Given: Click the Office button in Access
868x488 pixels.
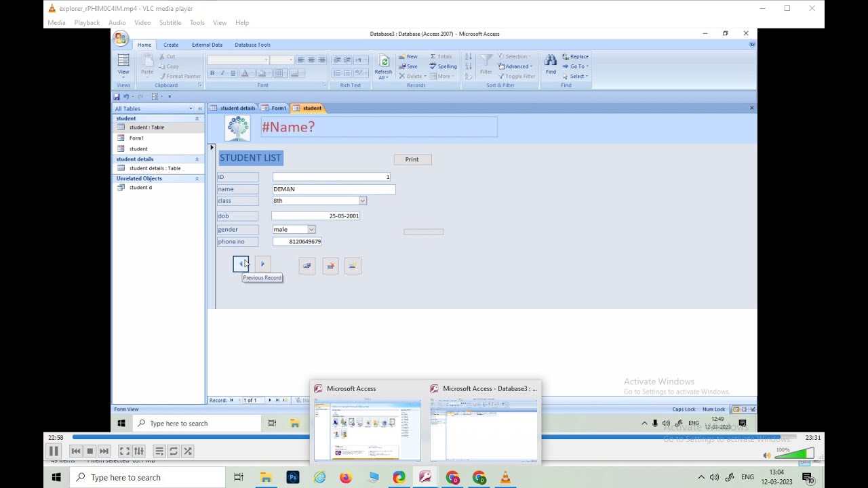Looking at the screenshot, I should pos(121,39).
